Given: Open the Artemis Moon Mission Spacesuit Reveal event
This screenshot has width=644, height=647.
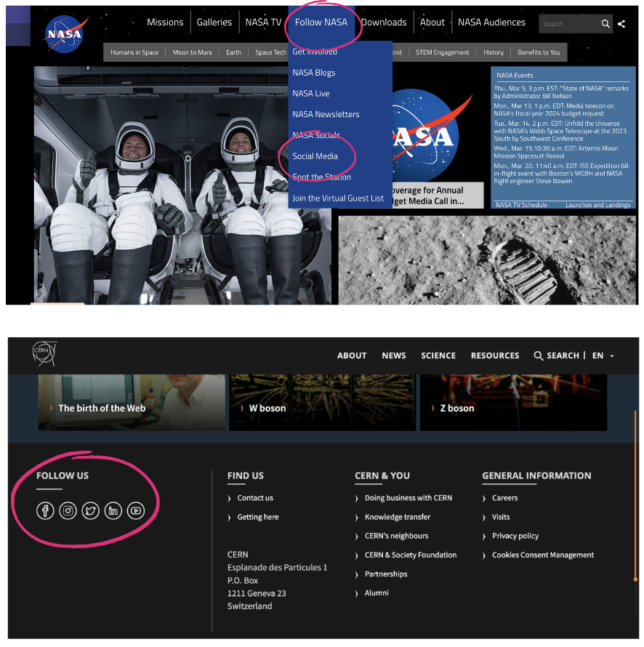Looking at the screenshot, I should (556, 152).
